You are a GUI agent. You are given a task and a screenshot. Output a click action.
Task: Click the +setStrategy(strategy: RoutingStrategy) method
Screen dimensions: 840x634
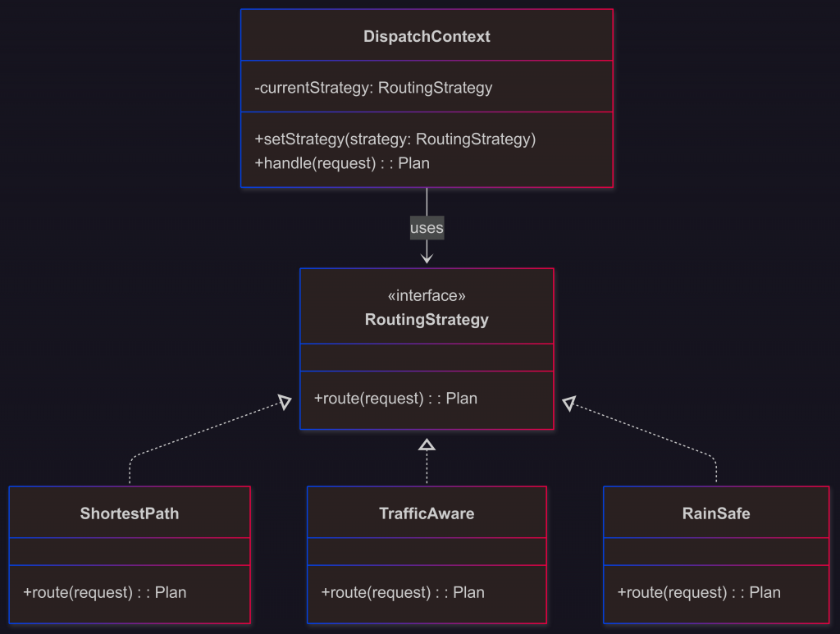tap(395, 139)
